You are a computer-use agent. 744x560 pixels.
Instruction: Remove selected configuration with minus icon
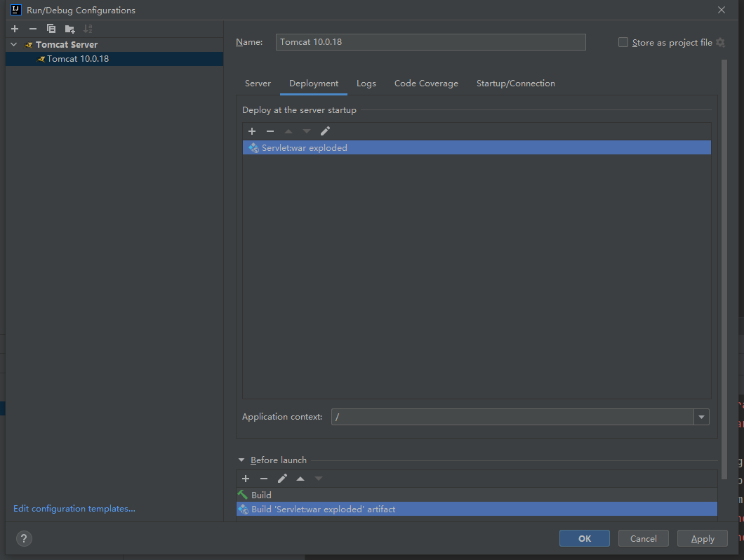click(33, 29)
